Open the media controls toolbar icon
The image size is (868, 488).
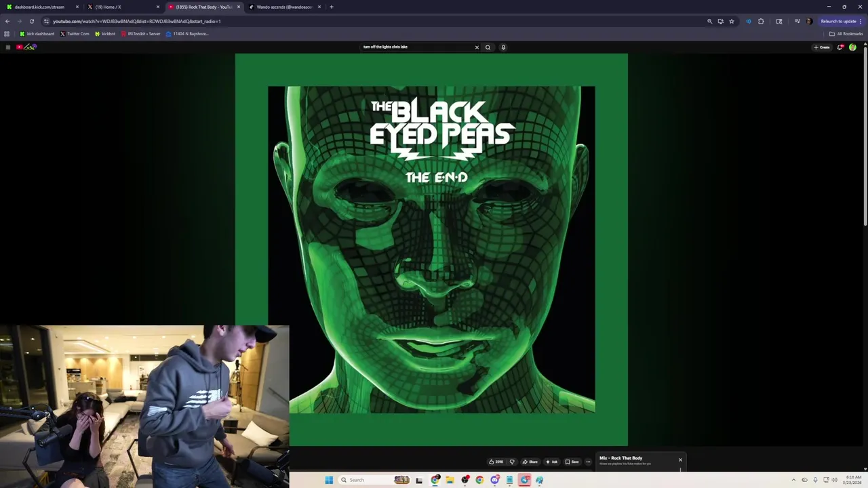pos(797,21)
